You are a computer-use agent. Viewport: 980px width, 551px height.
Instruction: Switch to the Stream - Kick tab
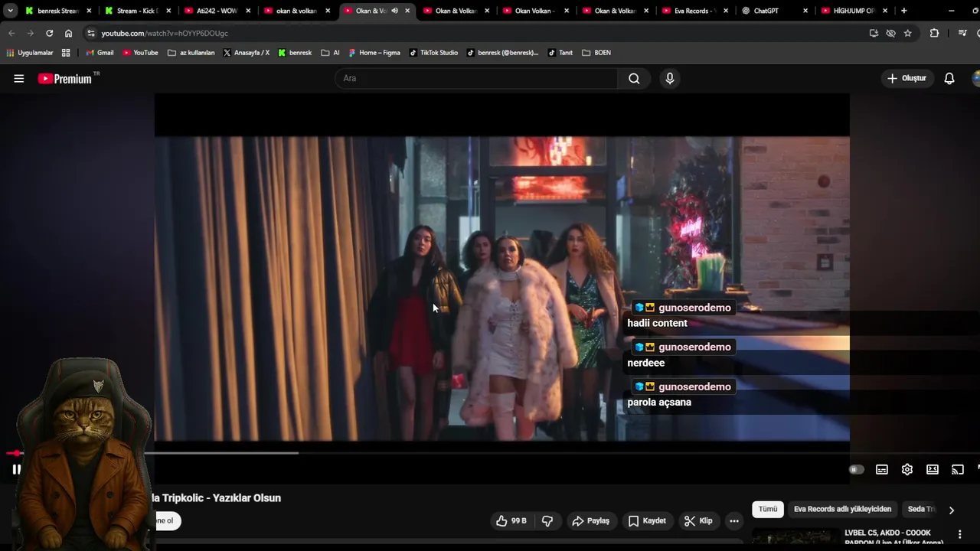coord(137,11)
